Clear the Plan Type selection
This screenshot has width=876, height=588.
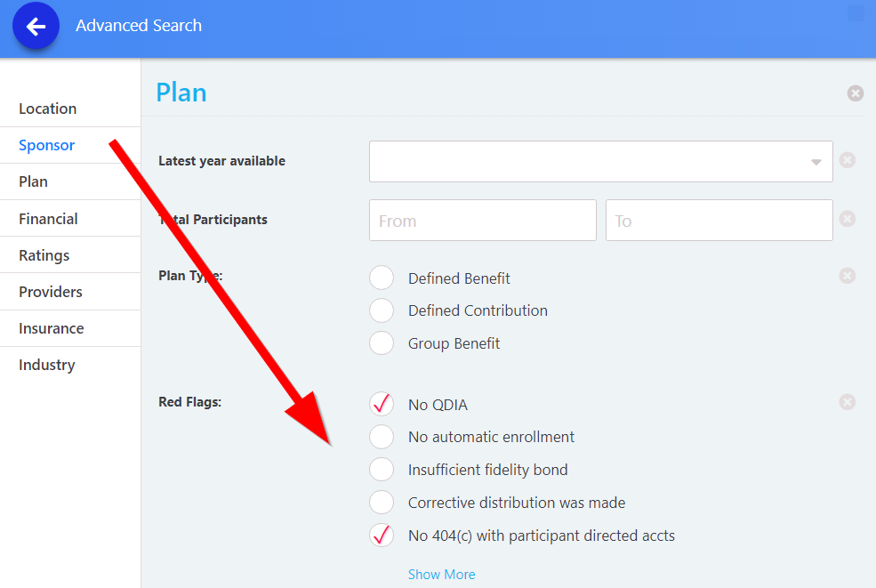pyautogui.click(x=848, y=276)
